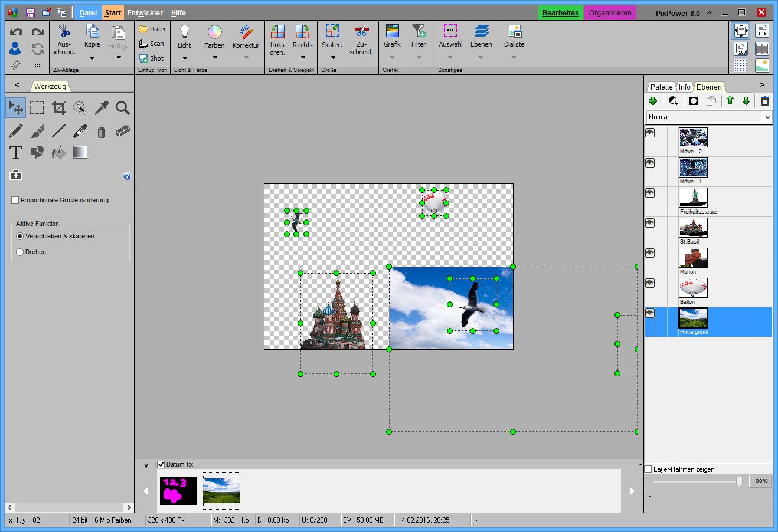Open the Normal blend mode dropdown
This screenshot has width=778, height=532.
click(709, 117)
